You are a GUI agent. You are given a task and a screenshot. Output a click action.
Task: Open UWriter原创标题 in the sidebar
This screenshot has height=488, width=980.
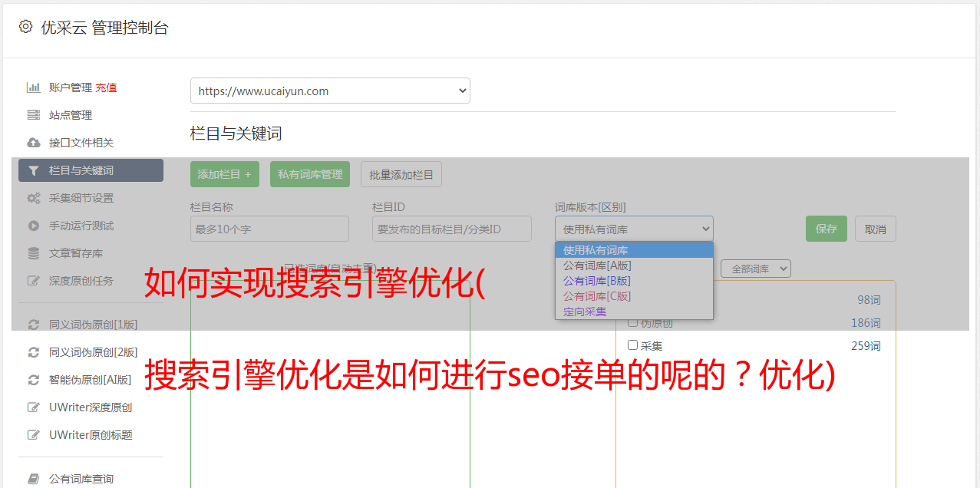[91, 435]
